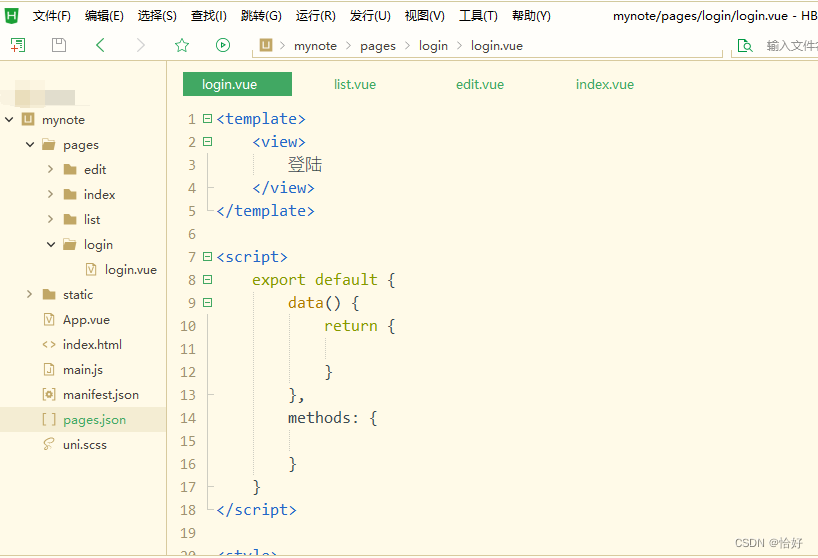The image size is (818, 558).
Task: Click the file search icon
Action: tap(745, 46)
